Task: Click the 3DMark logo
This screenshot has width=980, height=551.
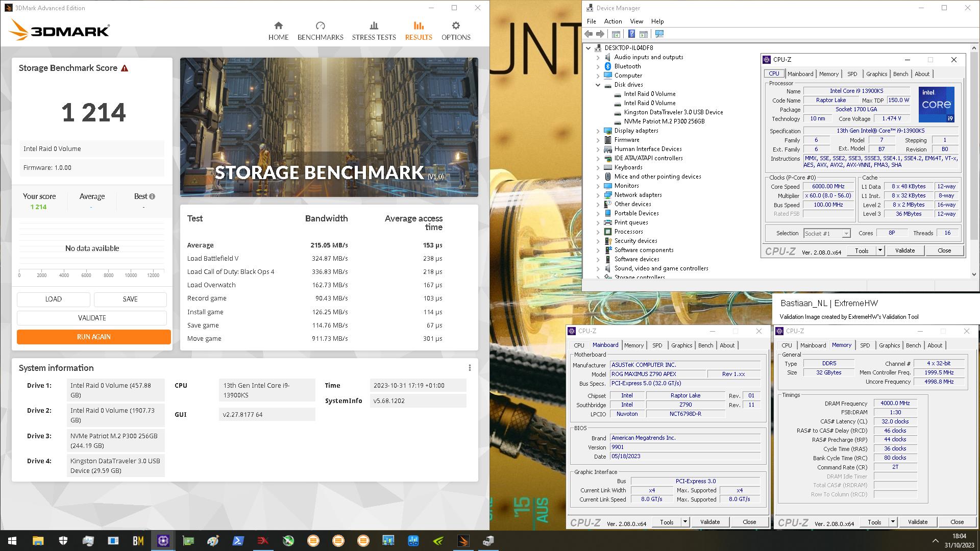Action: (59, 31)
